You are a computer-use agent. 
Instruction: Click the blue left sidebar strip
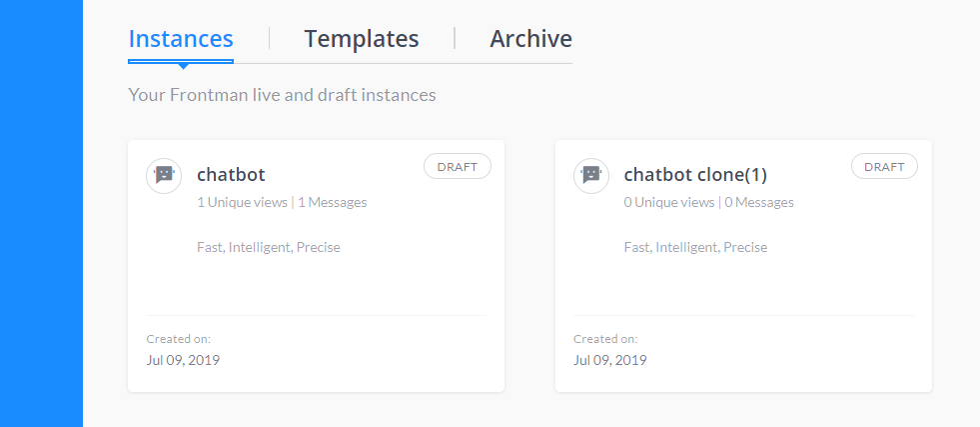(x=41, y=213)
